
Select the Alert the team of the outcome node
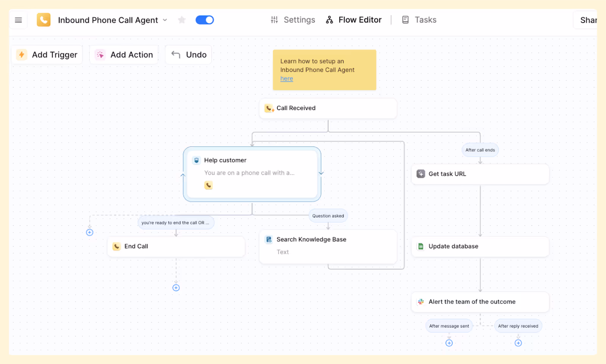(480, 302)
